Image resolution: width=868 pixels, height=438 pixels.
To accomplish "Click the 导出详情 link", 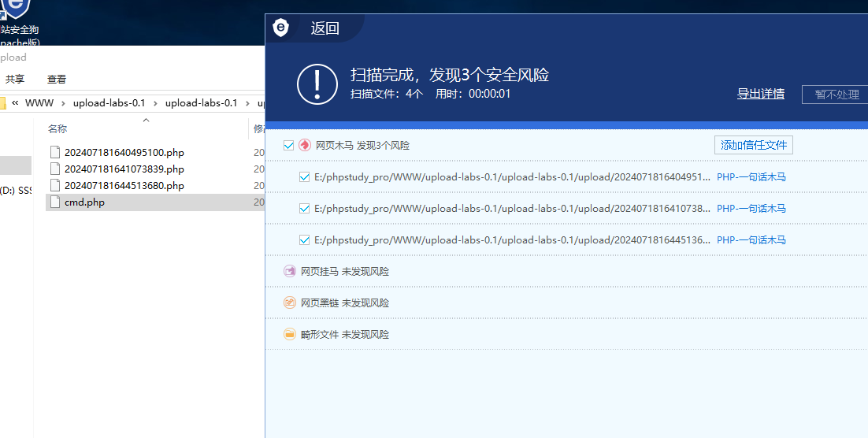I will [x=760, y=94].
